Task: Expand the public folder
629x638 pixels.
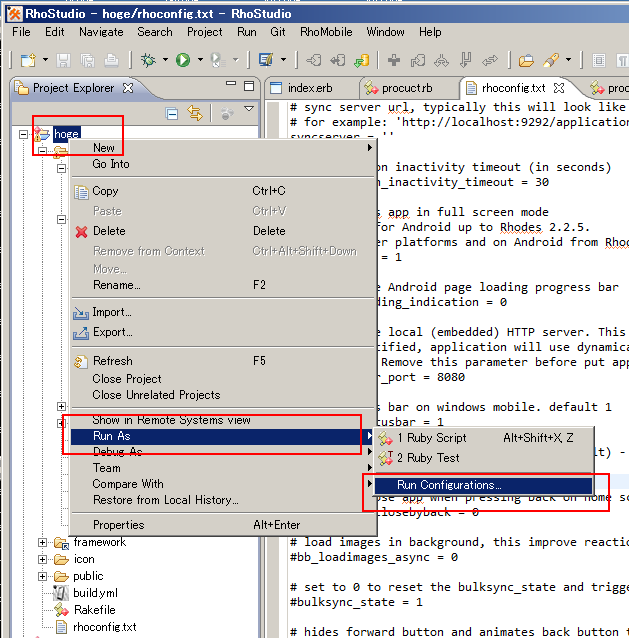Action: point(42,577)
